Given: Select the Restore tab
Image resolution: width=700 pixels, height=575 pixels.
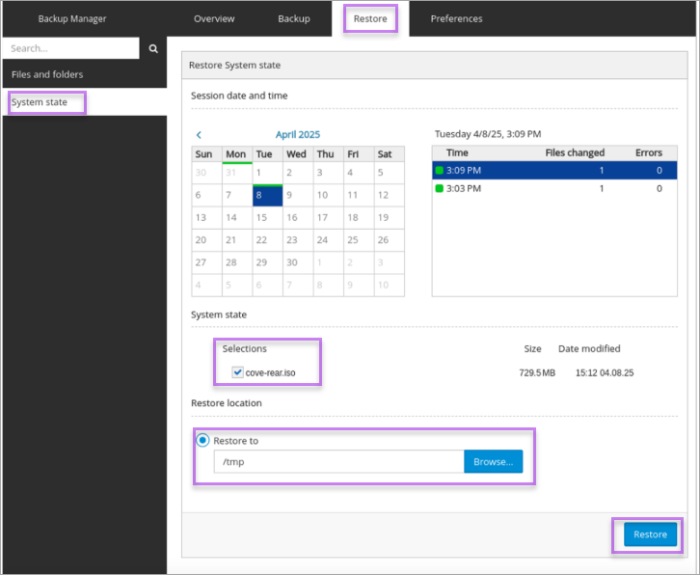Looking at the screenshot, I should point(370,19).
